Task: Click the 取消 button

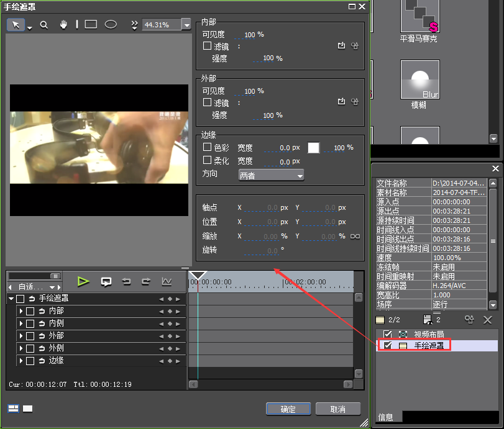Action: click(x=338, y=409)
